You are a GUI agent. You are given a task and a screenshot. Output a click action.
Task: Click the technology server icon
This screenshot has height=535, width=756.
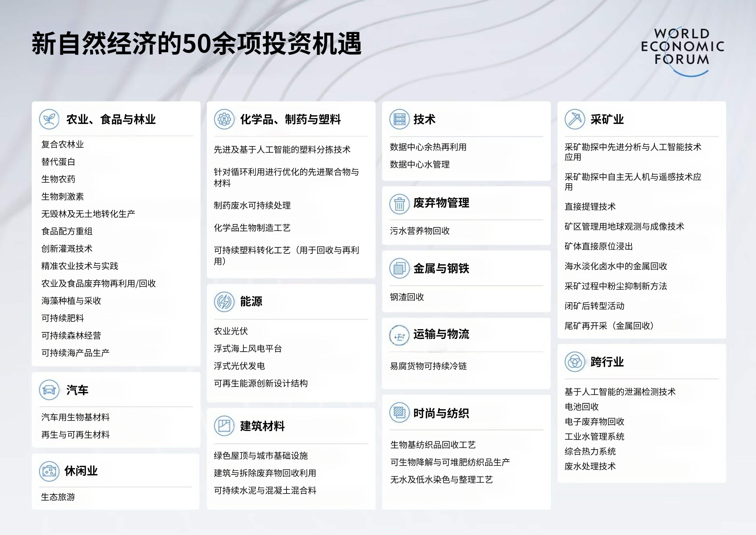(x=399, y=119)
